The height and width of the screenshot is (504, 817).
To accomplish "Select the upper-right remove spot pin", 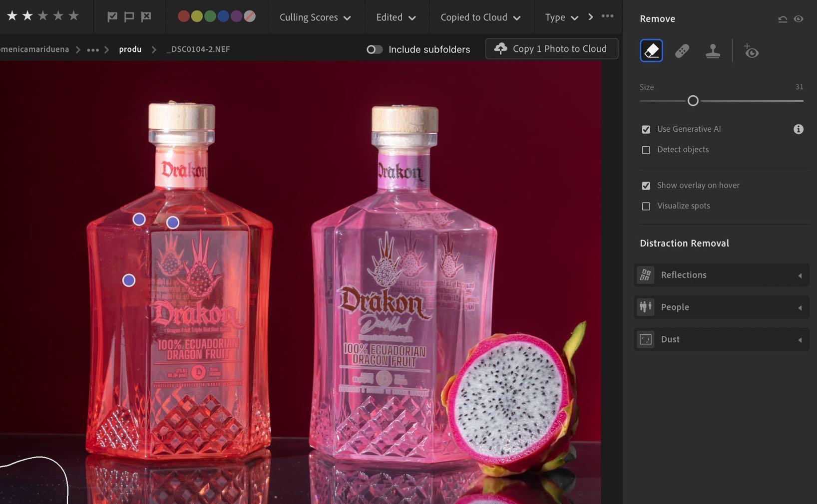I will [172, 223].
